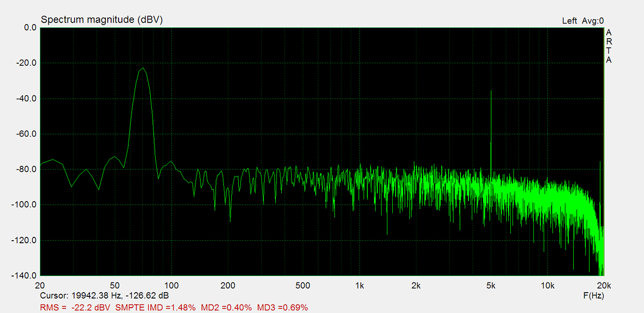Screen dimensions: 644x313
Task: Click the 'Left Avg:0' channel label
Action: coord(582,21)
